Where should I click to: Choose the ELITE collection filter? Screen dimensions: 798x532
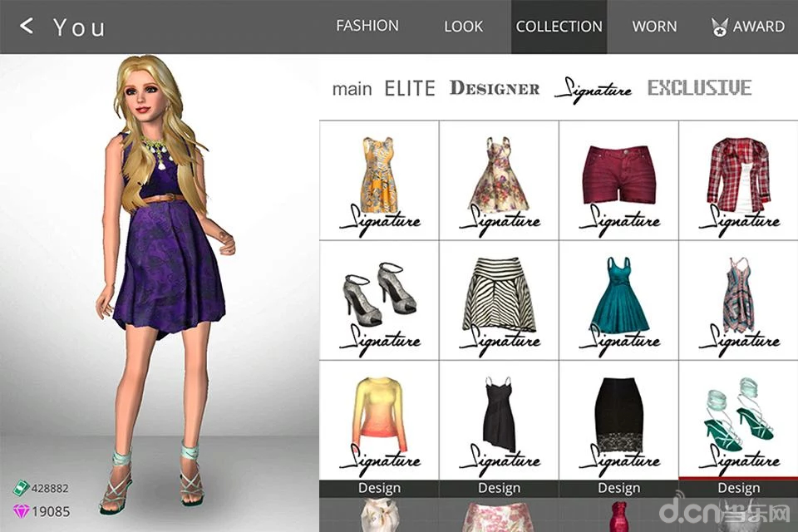coord(410,89)
